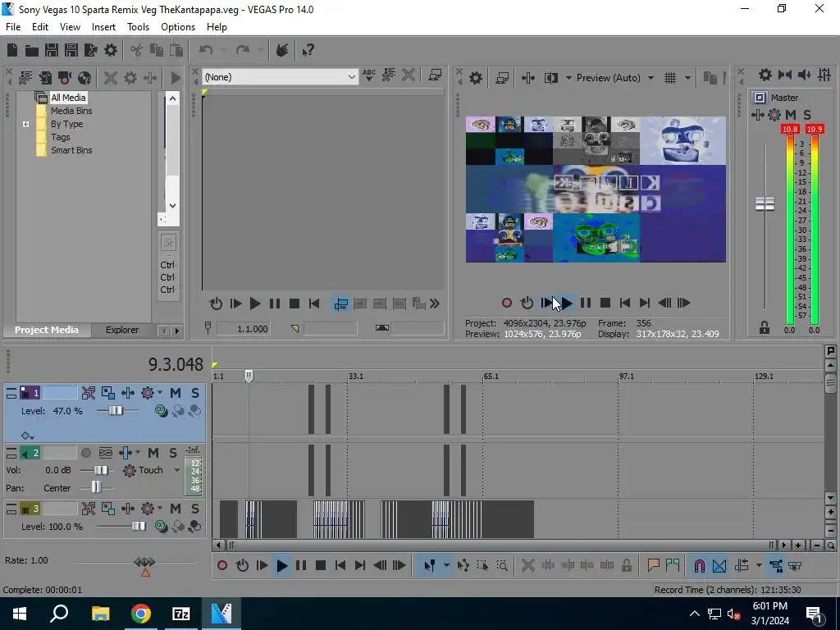Viewport: 840px width, 630px height.
Task: Select the Normal Edit tool in timeline toolbar
Action: (429, 566)
